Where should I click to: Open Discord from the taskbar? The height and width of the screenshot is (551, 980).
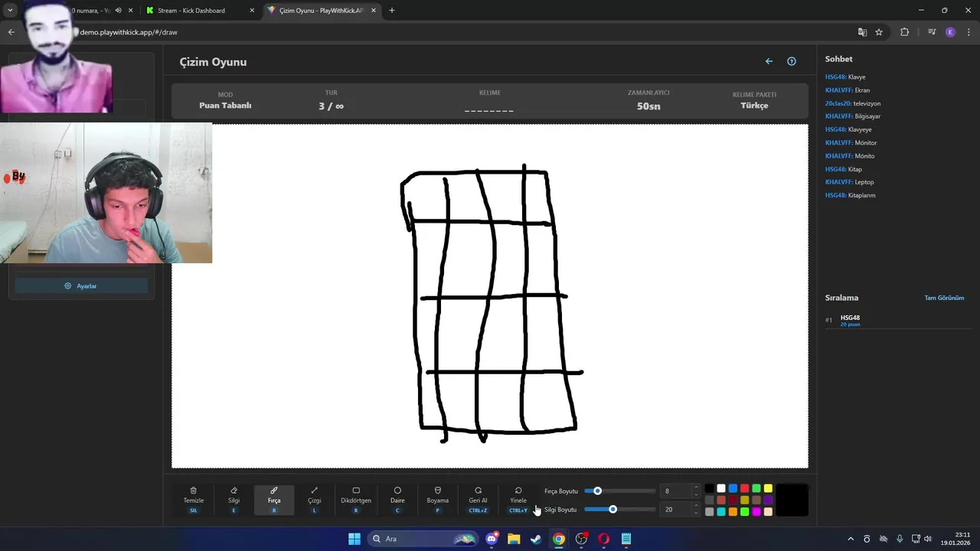(492, 539)
